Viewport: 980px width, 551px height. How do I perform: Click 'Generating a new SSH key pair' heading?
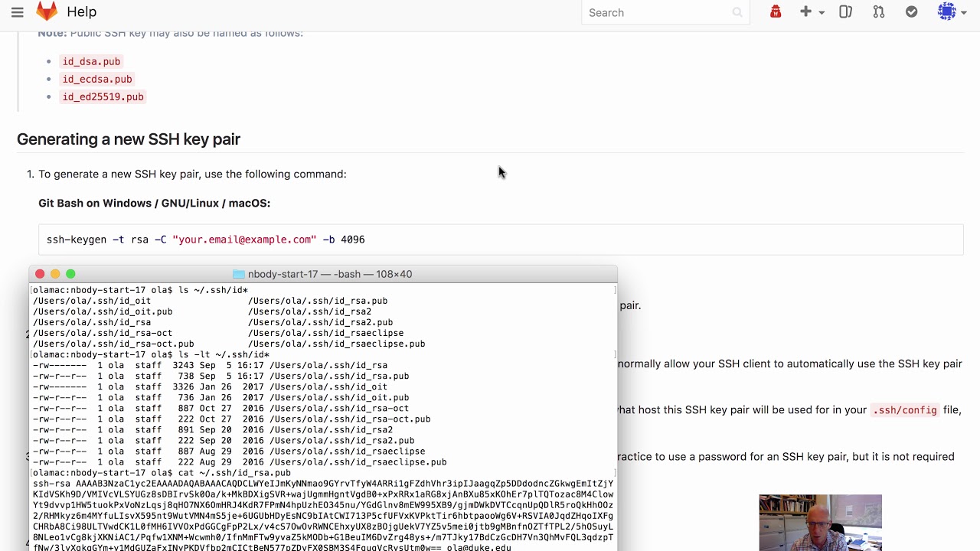pyautogui.click(x=129, y=139)
